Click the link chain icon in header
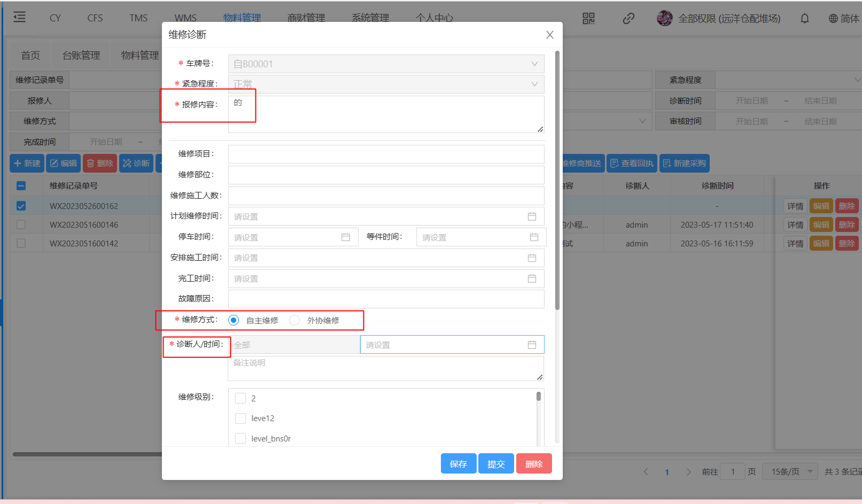This screenshot has width=862, height=504. (x=628, y=19)
